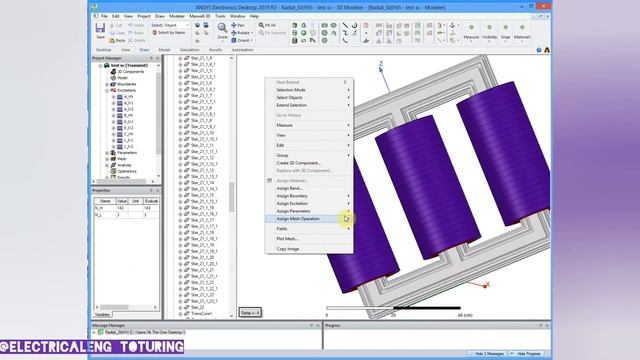Open the Modeler menu
This screenshot has height=360, width=640.
click(177, 16)
